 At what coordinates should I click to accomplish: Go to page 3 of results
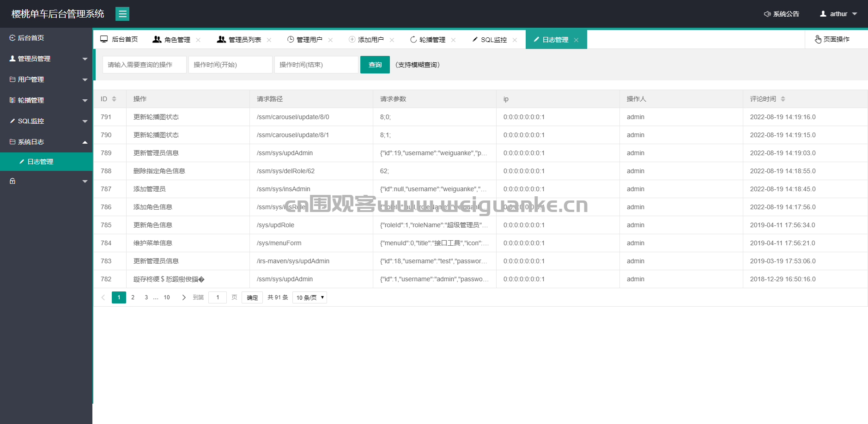click(146, 297)
